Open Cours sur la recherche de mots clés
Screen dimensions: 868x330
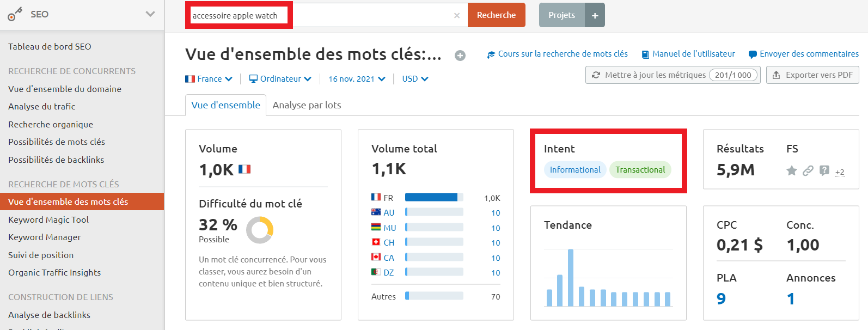point(557,54)
